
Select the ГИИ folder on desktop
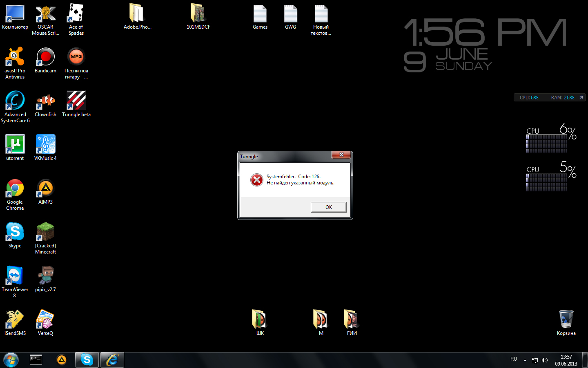(352, 323)
